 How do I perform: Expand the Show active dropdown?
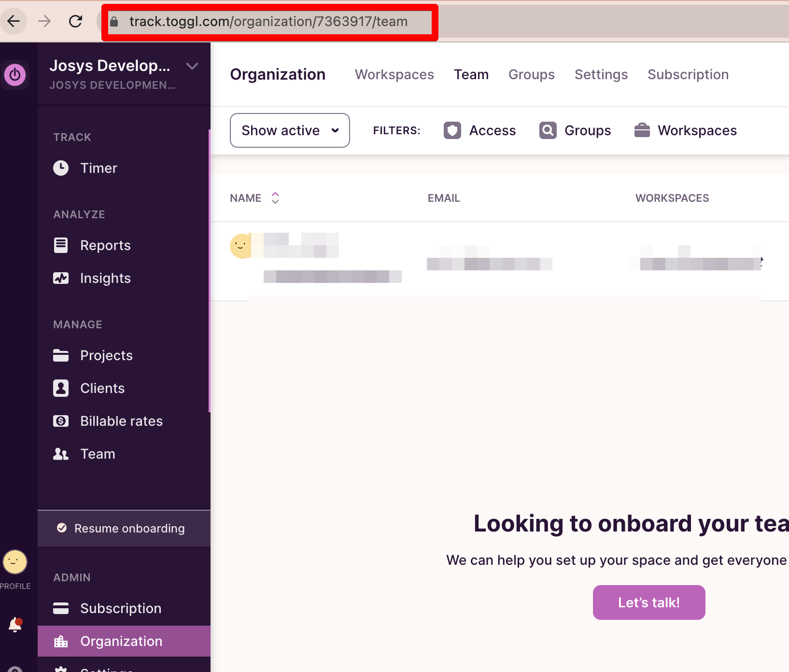[290, 130]
